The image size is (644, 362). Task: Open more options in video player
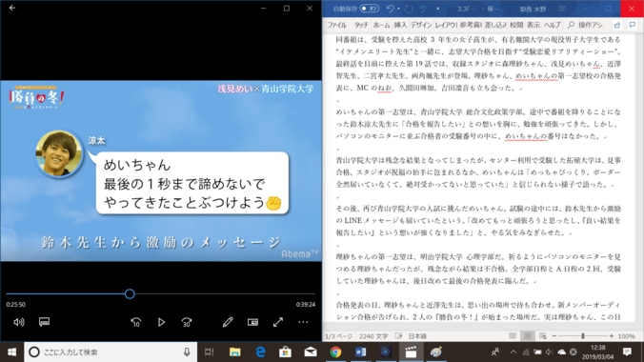(303, 322)
